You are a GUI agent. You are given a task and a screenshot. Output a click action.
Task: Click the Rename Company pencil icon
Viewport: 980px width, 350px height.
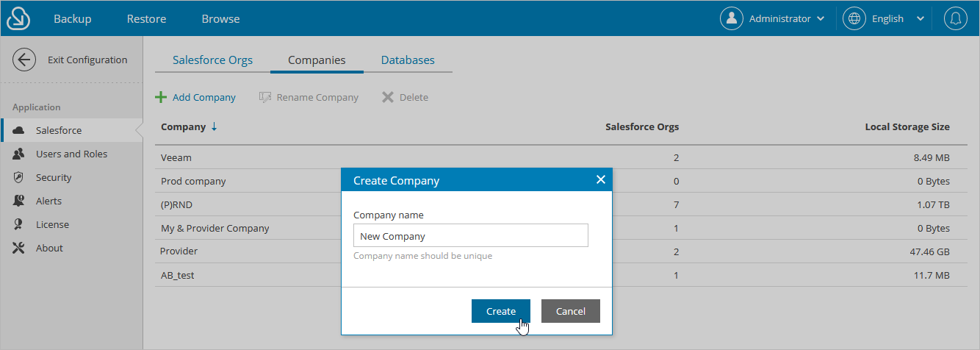(x=265, y=97)
